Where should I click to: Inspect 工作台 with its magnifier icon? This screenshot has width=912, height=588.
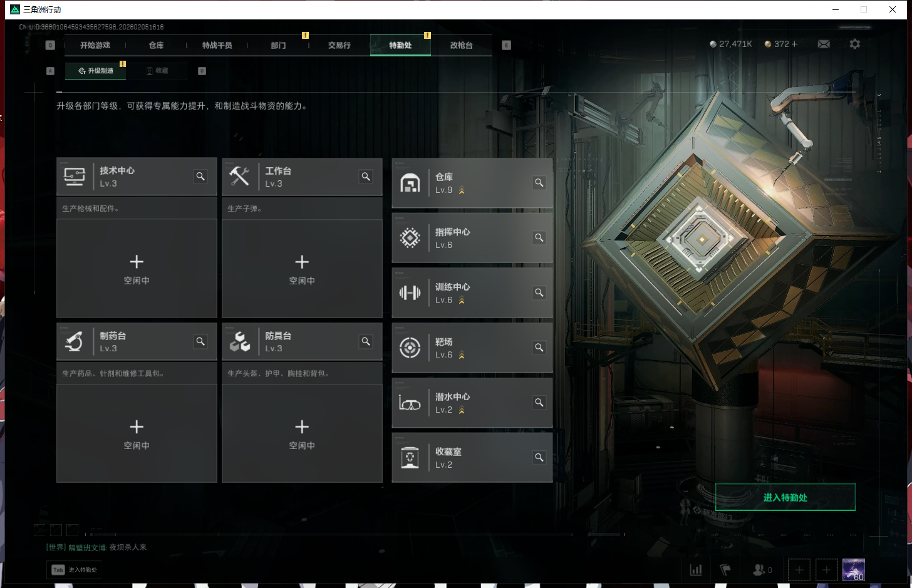[366, 177]
